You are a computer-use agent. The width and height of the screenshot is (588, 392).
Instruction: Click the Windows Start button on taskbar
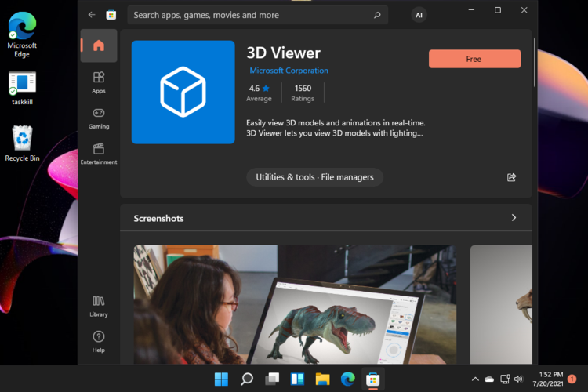(x=222, y=379)
